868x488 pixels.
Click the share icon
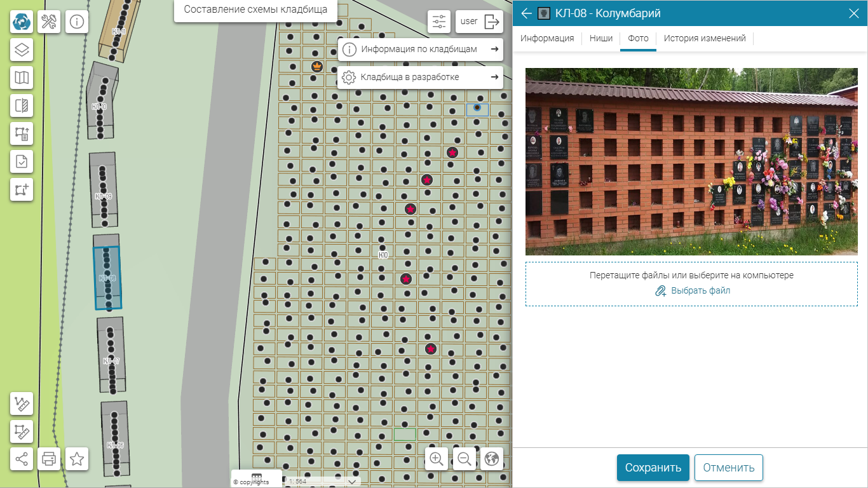click(22, 458)
